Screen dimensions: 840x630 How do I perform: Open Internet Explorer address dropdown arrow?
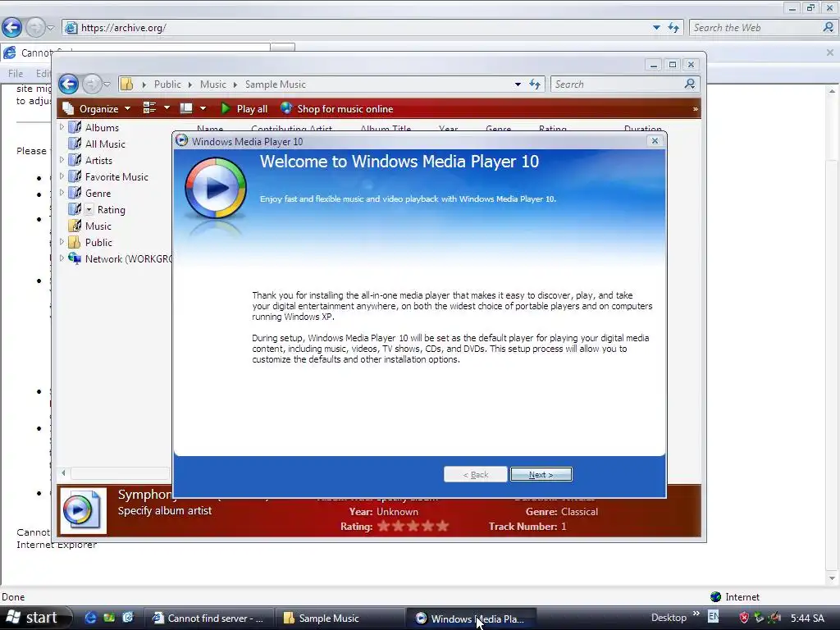656,27
